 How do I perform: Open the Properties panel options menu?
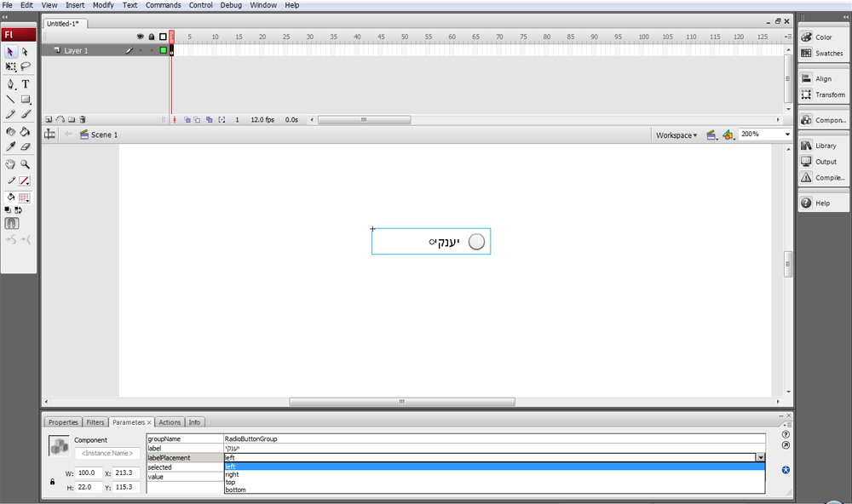pyautogui.click(x=786, y=424)
